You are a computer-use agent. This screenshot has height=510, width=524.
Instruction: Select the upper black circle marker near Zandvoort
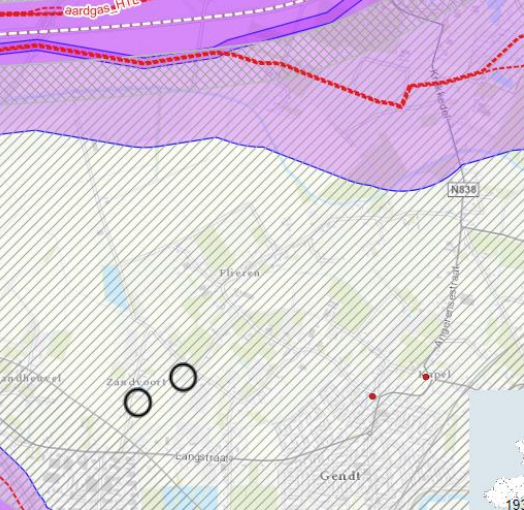[183, 377]
